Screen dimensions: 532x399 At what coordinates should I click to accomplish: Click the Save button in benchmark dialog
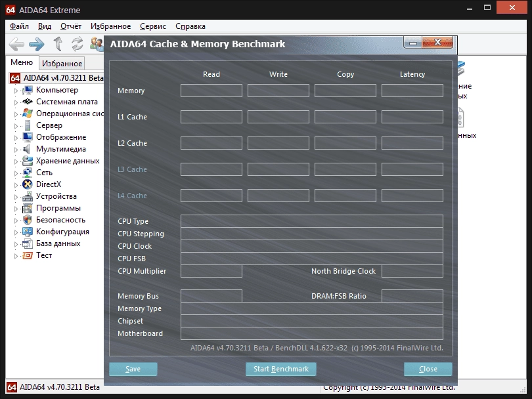133,369
